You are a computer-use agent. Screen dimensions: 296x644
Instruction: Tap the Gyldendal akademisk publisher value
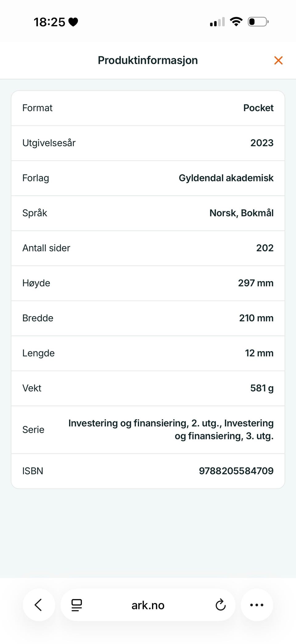(226, 178)
